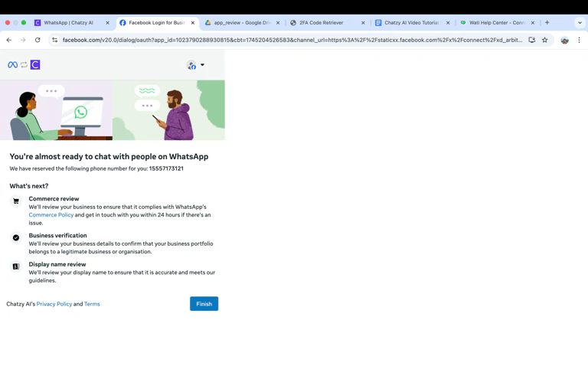
Task: Close the Chatzy AI Video Tutorial tab
Action: coord(448,23)
